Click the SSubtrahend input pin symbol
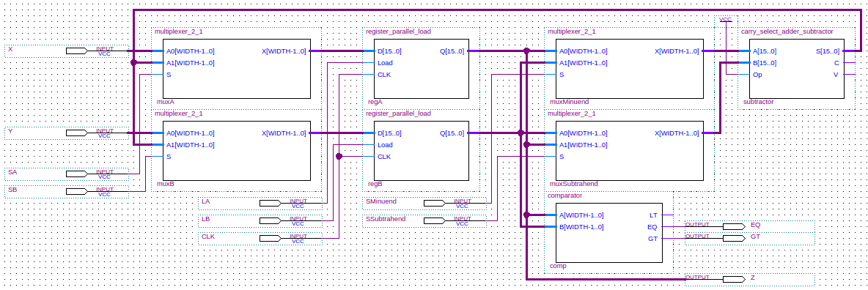This screenshot has height=290, width=868. [434, 221]
